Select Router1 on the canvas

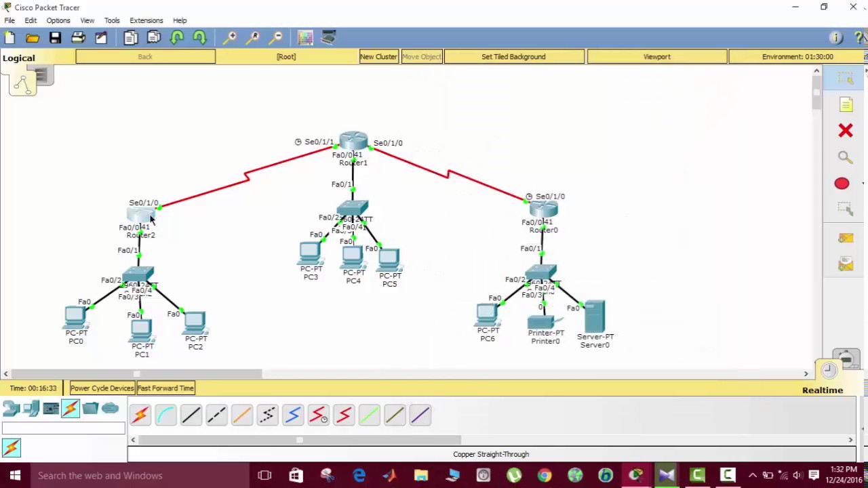click(x=353, y=141)
